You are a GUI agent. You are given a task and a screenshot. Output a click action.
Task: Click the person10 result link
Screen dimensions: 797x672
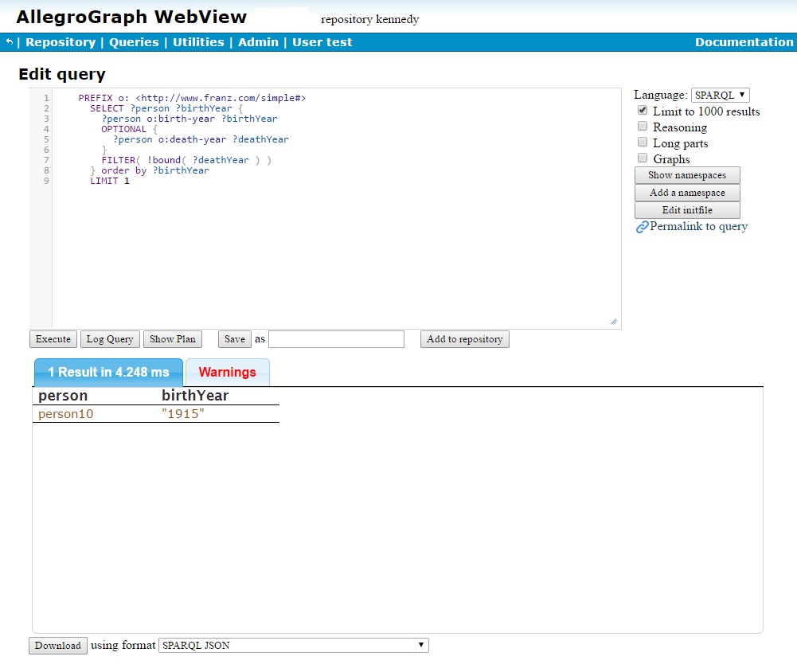(65, 414)
